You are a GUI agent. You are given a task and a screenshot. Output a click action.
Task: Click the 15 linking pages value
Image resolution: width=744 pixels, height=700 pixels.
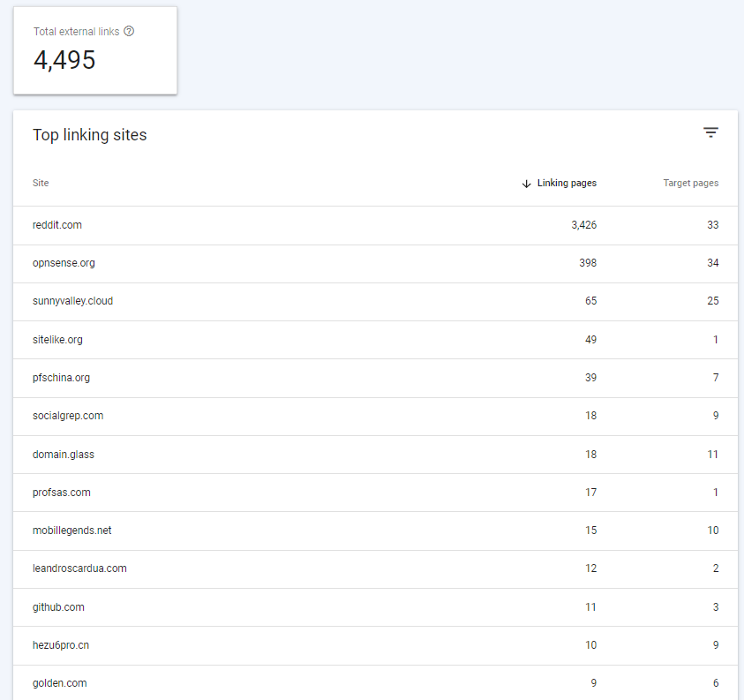coord(590,531)
